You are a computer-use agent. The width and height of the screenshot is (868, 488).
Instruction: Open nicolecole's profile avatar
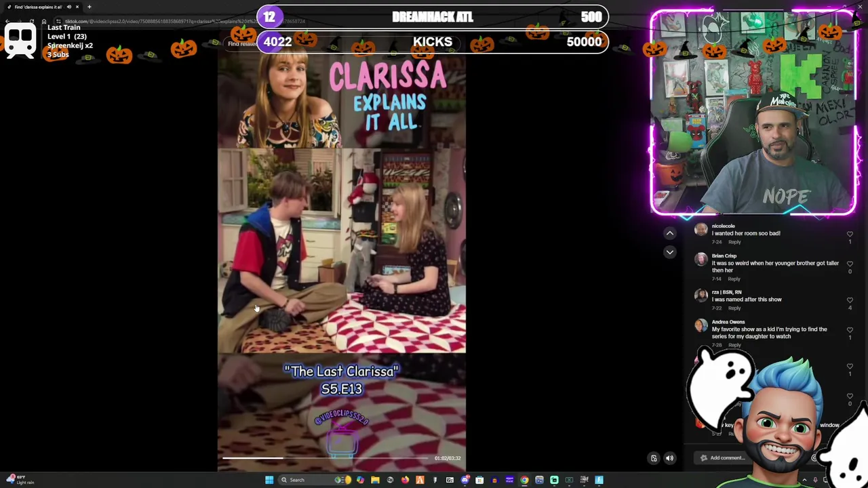pyautogui.click(x=701, y=230)
